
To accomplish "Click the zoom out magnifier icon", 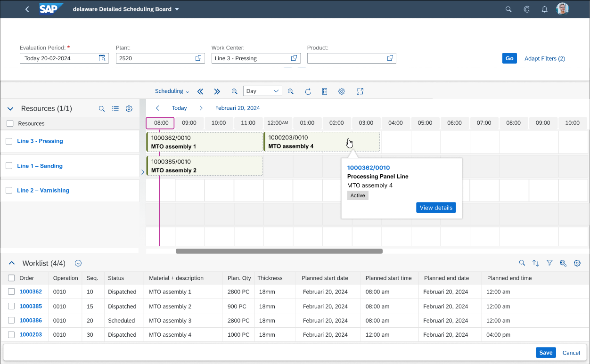I will 234,91.
